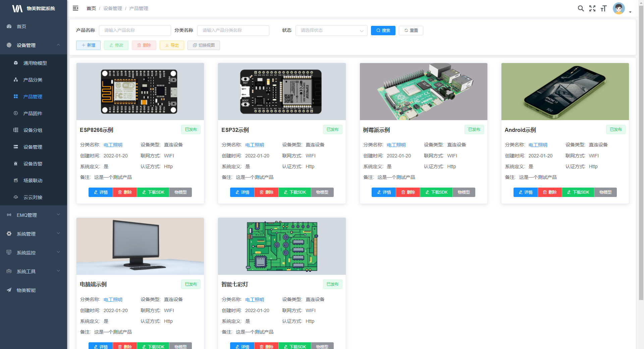Open 通用物模型 from the sidebar
This screenshot has width=644, height=349.
tap(35, 63)
